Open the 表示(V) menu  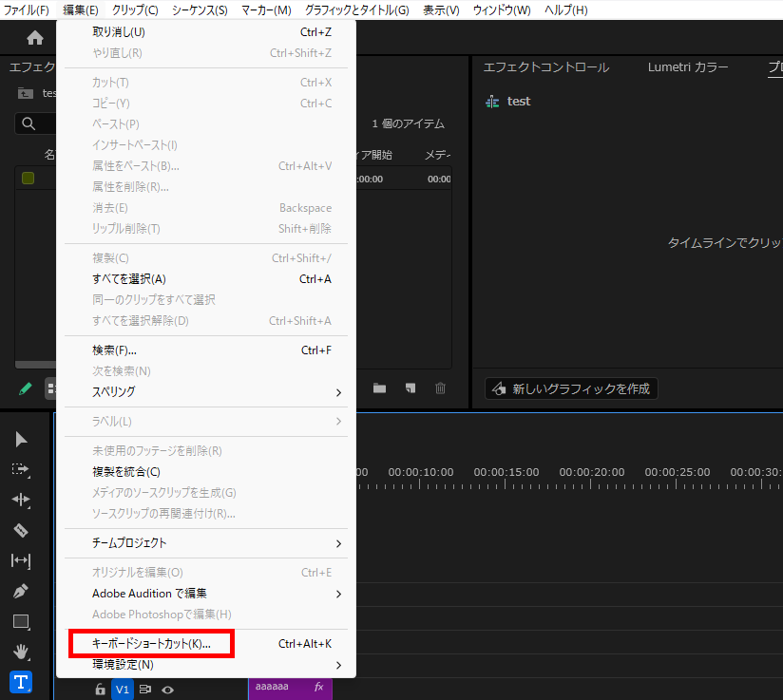(441, 10)
